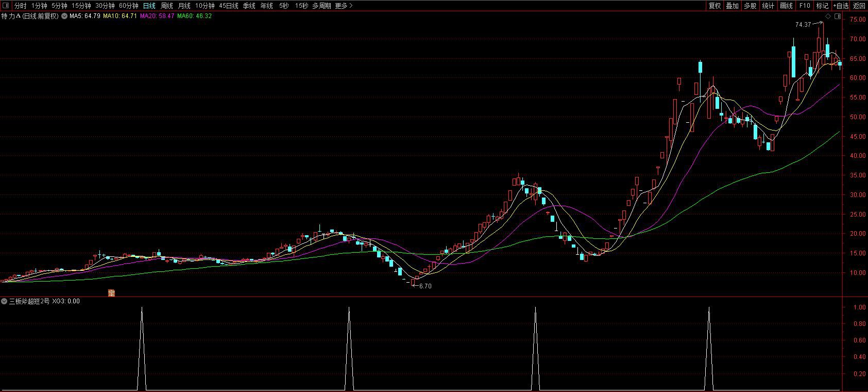Click the XG3: 0.00 value
This screenshot has width=868, height=392.
click(66, 301)
